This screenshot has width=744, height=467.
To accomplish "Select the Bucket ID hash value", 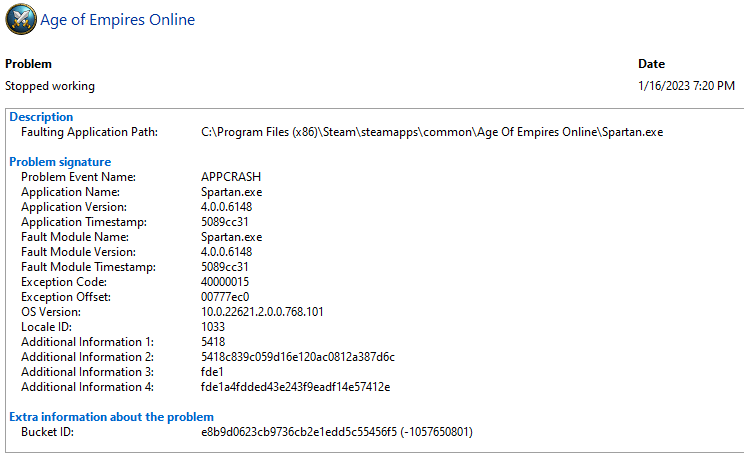I will [337, 432].
